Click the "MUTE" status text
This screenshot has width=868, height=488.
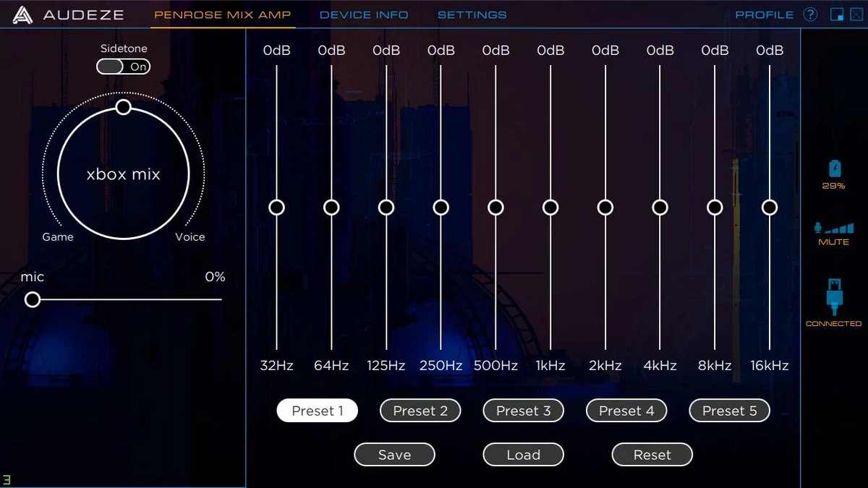[x=834, y=242]
